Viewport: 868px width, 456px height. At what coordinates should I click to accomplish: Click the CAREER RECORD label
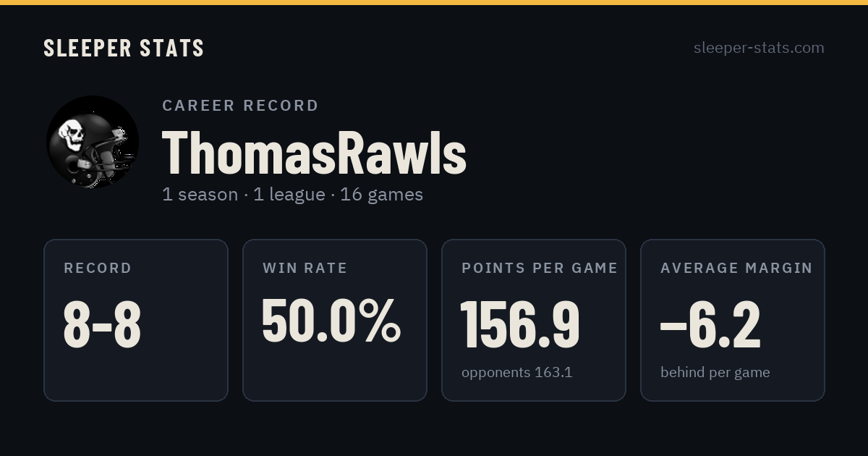coord(240,106)
